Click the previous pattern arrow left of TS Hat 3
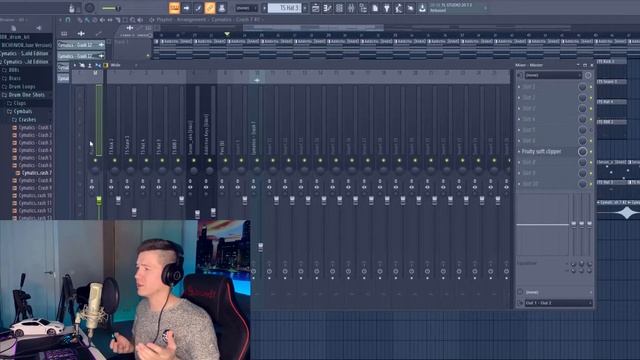Viewport: 640px width, 360px height. (x=264, y=8)
